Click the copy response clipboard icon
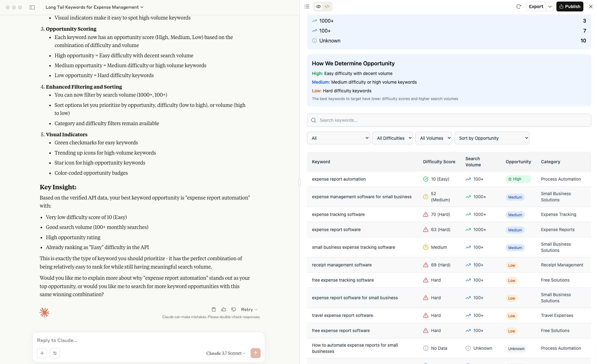Image resolution: width=597 pixels, height=364 pixels. coord(214,309)
